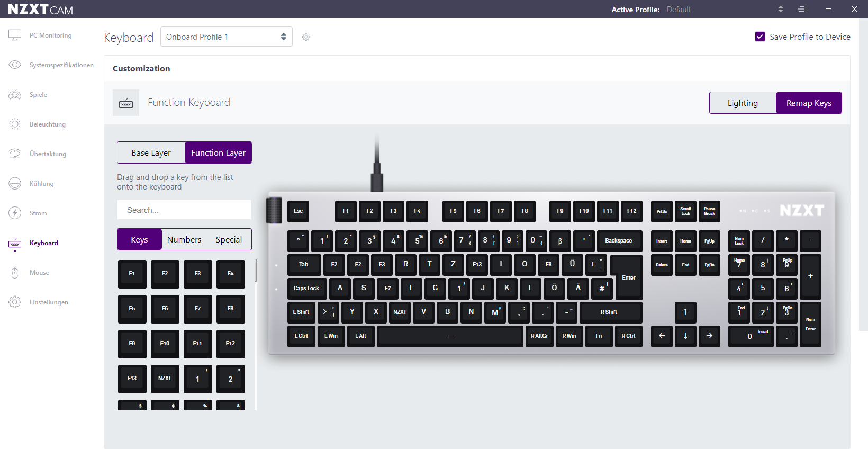Open Kühlung cooling icon
This screenshot has width=868, height=449.
click(15, 184)
